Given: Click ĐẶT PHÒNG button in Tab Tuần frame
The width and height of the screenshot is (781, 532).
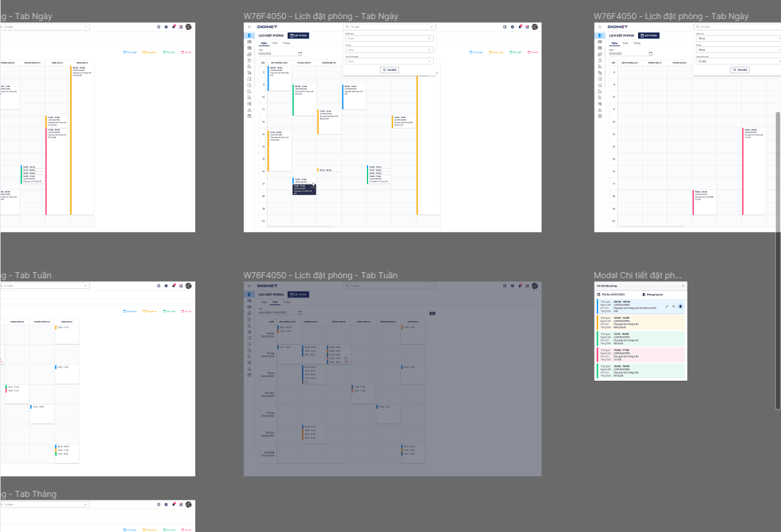Looking at the screenshot, I should pyautogui.click(x=298, y=294).
